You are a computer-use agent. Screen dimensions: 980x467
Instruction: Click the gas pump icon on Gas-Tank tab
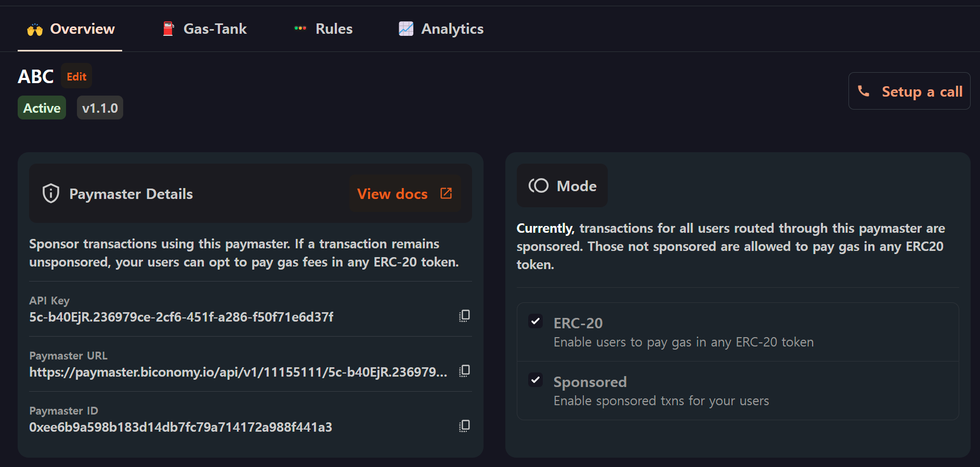point(168,29)
